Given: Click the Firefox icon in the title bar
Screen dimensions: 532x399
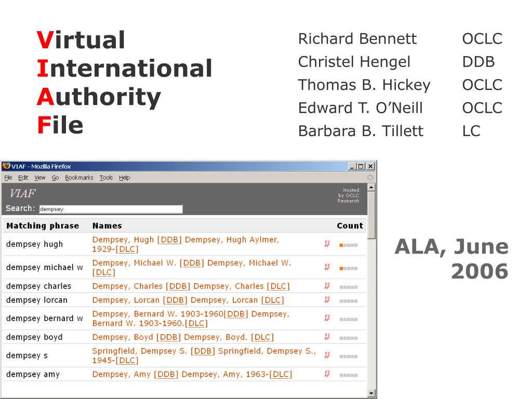Looking at the screenshot, I should [6, 166].
